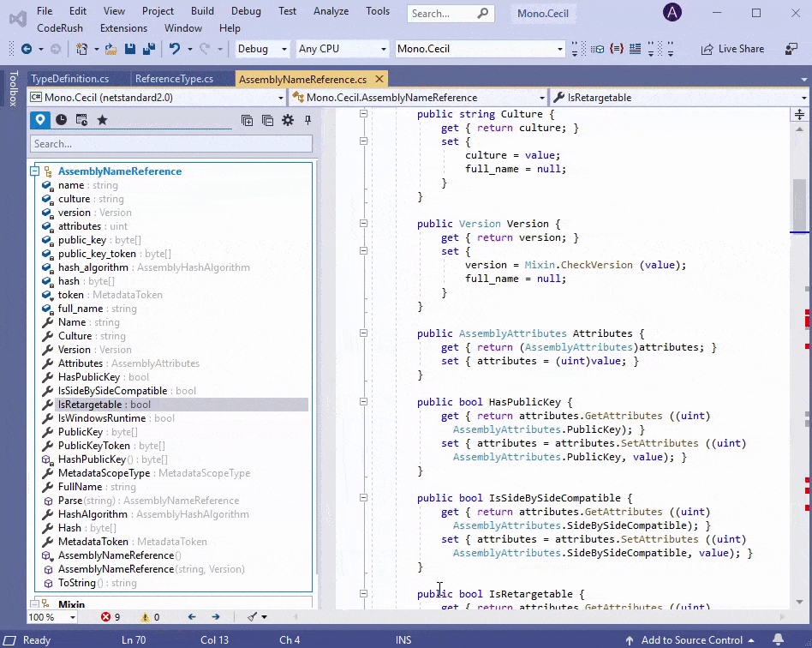Click the gear settings icon in navigation panel
Image resolution: width=812 pixels, height=648 pixels.
click(288, 121)
